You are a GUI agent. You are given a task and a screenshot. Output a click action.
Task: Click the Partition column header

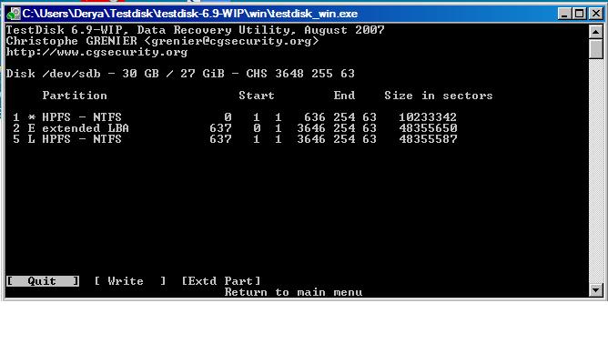(75, 96)
